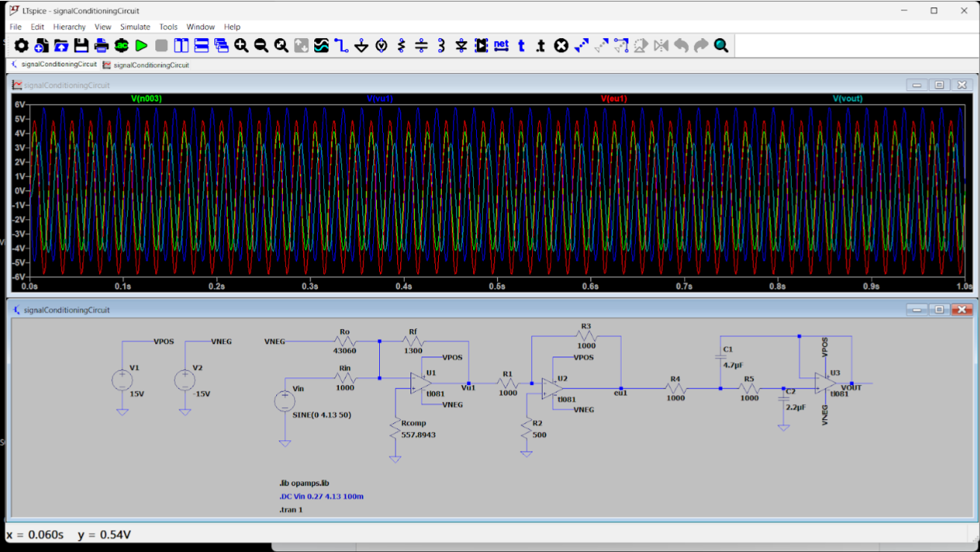The width and height of the screenshot is (980, 552).
Task: Open the Simulate menu
Action: (135, 27)
